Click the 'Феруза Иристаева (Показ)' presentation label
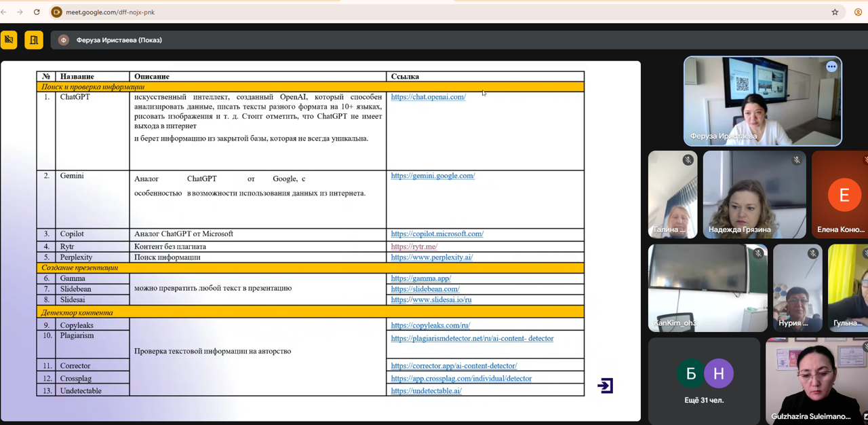Screen dimensions: 868x425 (x=119, y=40)
